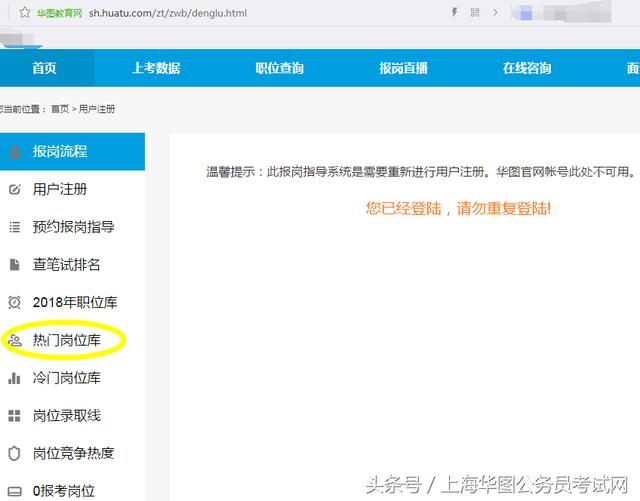Click the grid icon beside 岗位录取线
This screenshot has width=640, height=501.
pyautogui.click(x=14, y=416)
